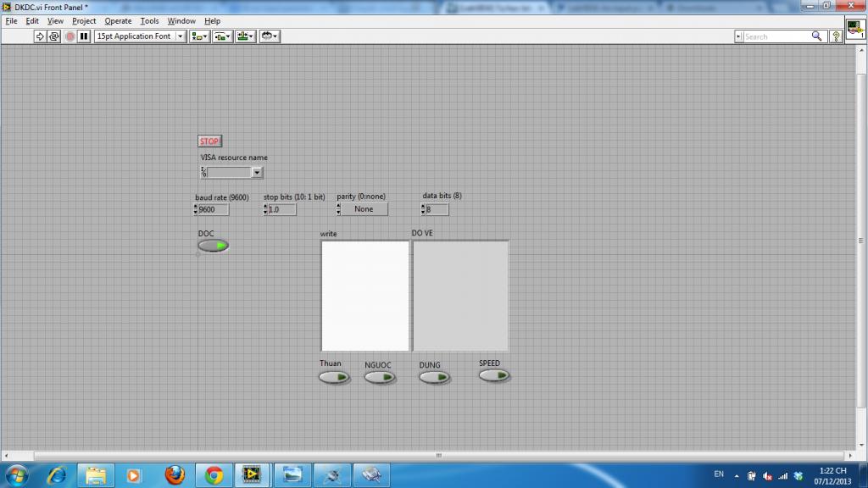Click Run Continuously button
The image size is (868, 488).
point(54,36)
